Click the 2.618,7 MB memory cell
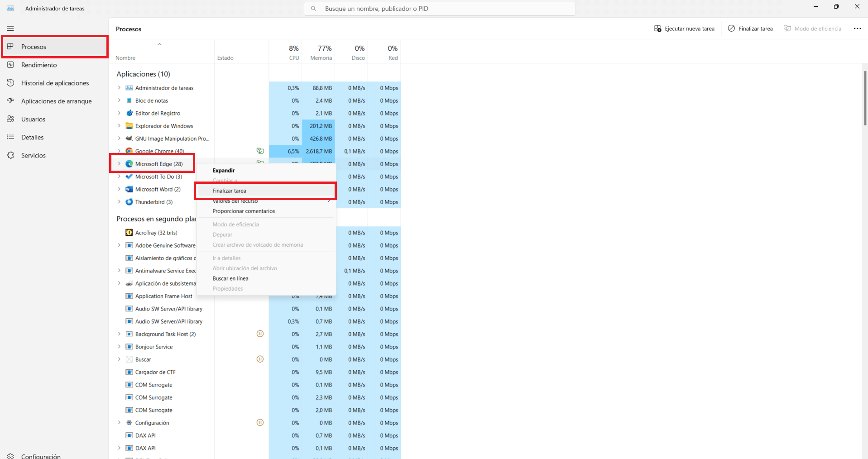The width and height of the screenshot is (868, 459). pos(318,151)
